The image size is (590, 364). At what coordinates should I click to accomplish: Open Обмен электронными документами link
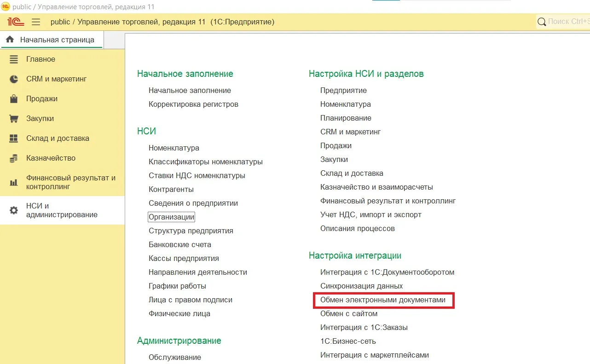[x=383, y=300]
